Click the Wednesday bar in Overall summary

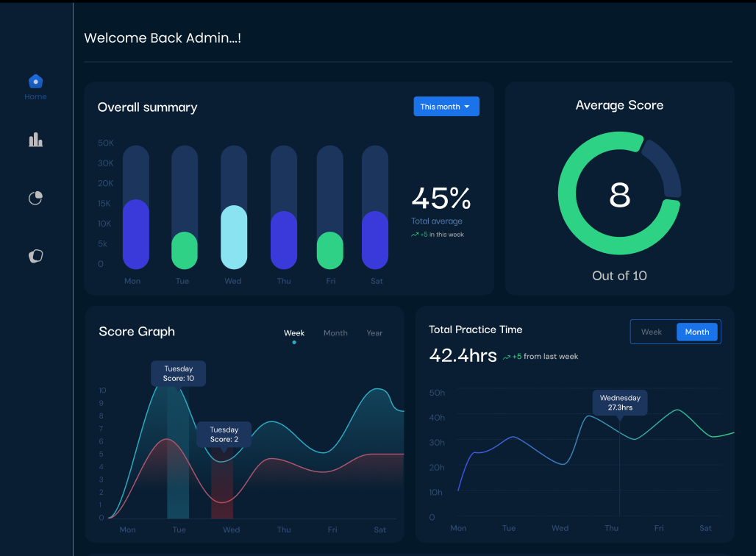tap(234, 237)
